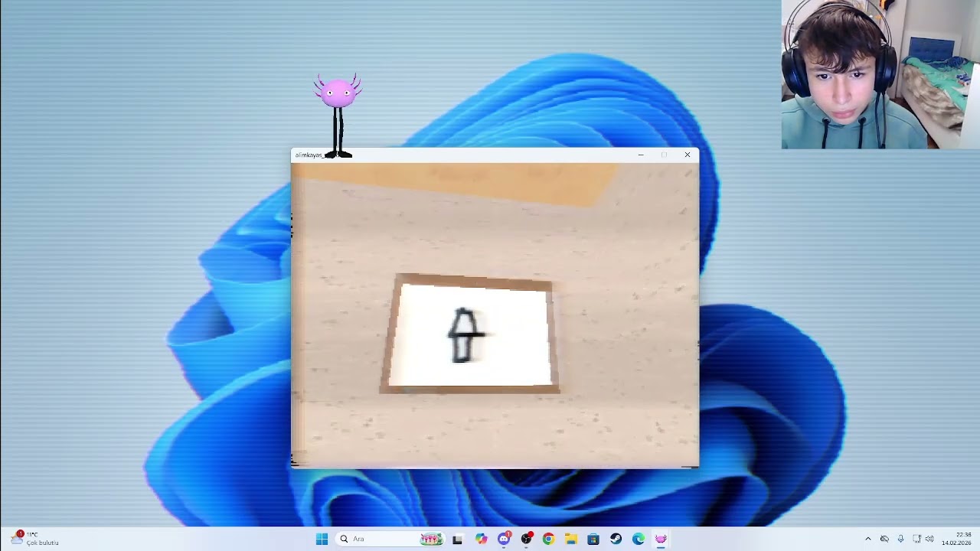Close the camera preview window
The height and width of the screenshot is (551, 980).
coord(687,155)
